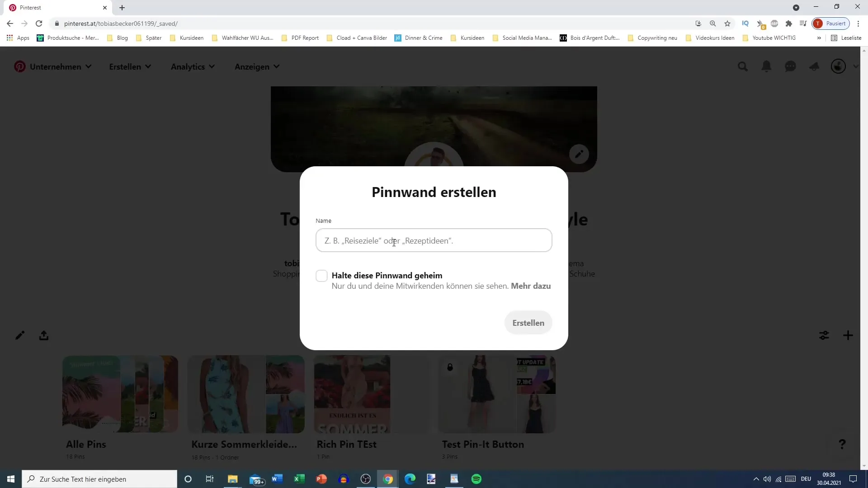Viewport: 868px width, 488px height.
Task: Open the Kurze Sommerkleide board thumbnail
Action: click(246, 394)
